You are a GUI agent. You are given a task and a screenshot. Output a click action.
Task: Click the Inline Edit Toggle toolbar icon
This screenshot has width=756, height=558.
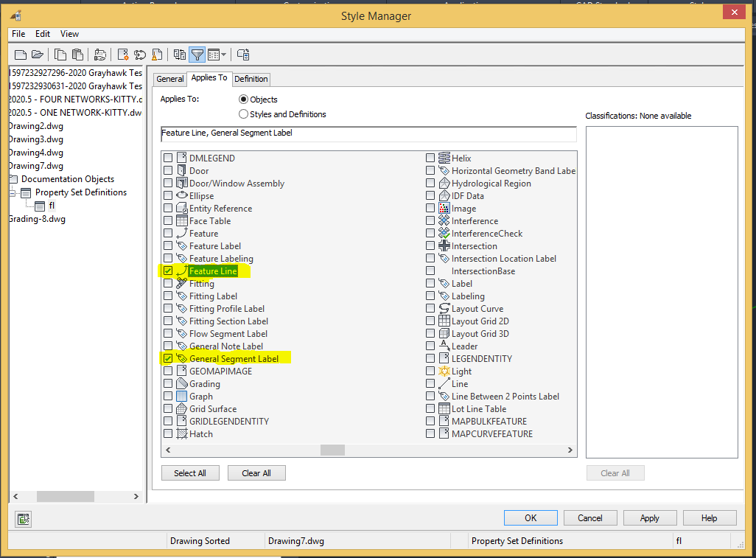(x=243, y=55)
